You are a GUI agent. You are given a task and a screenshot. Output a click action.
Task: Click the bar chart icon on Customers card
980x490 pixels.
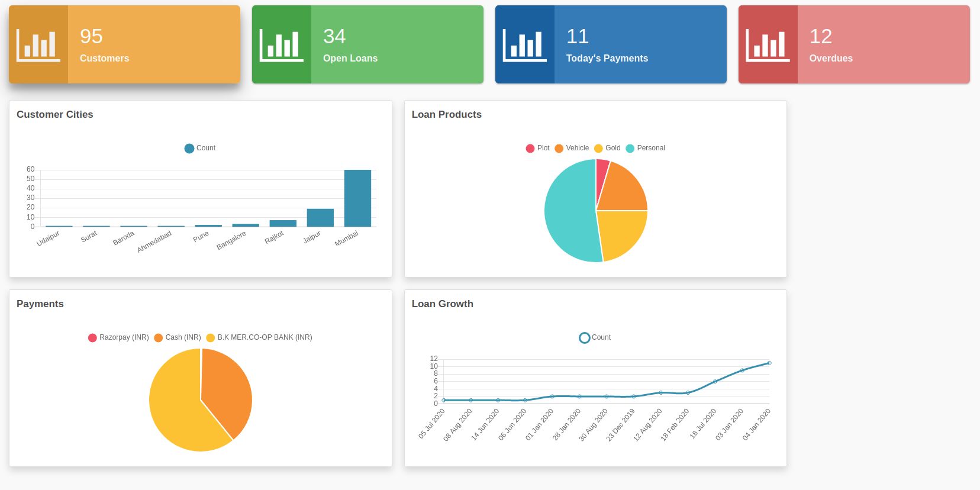(38, 45)
